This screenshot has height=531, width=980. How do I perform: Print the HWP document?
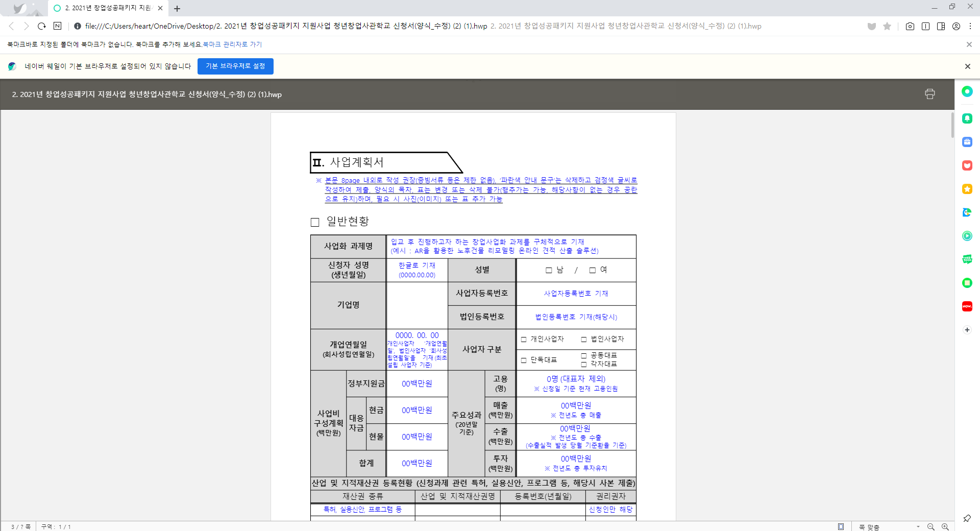click(x=929, y=94)
